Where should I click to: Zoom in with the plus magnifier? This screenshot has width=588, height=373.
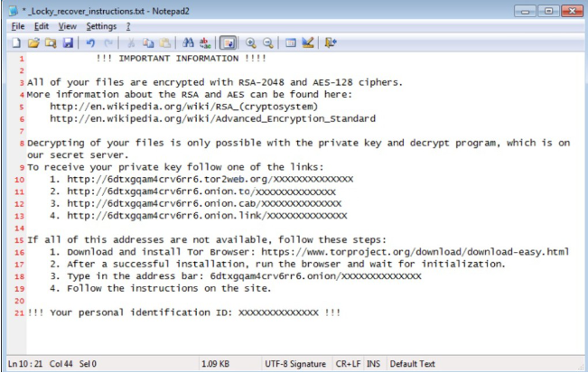250,42
